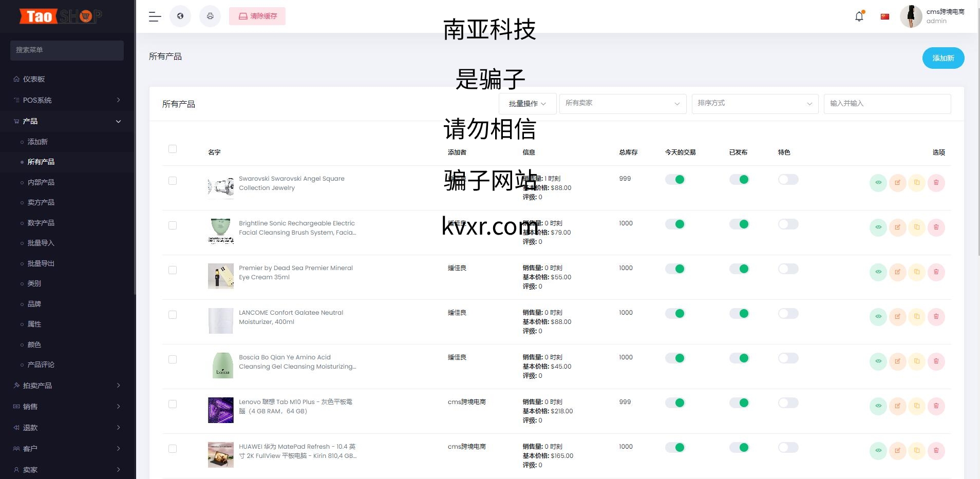
Task: Toggle published switch for Boscia Cleansing Gel
Action: (739, 358)
